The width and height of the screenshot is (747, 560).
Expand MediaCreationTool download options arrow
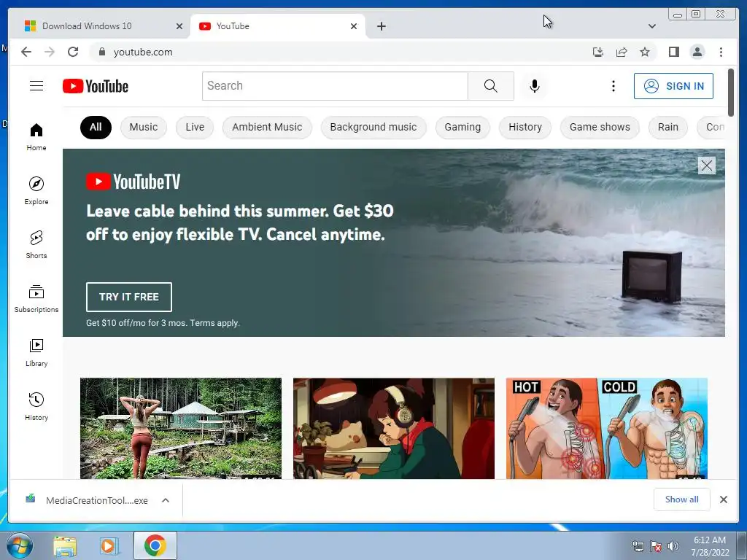pyautogui.click(x=166, y=500)
